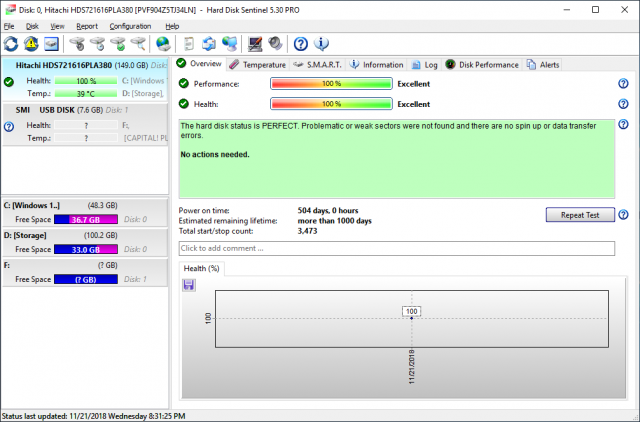Click the globe icon in the toolbar

click(164, 44)
